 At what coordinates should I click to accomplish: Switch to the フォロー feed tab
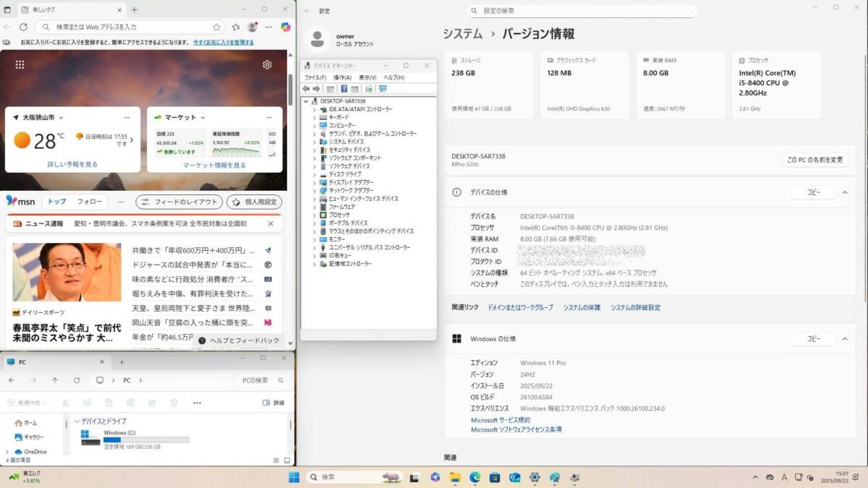(90, 202)
